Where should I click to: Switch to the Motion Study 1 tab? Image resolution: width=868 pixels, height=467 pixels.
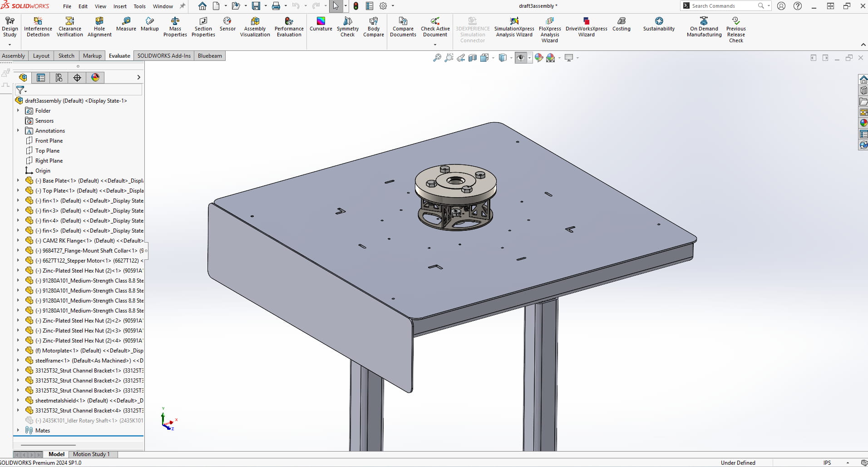pyautogui.click(x=91, y=454)
